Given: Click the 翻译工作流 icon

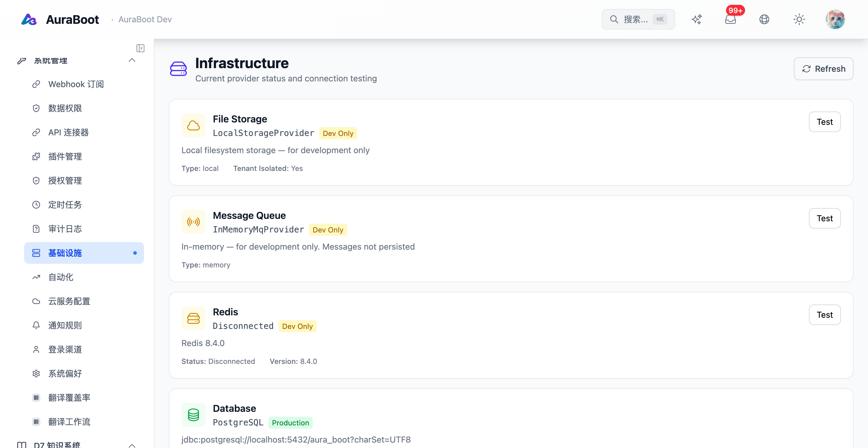Looking at the screenshot, I should (x=36, y=422).
